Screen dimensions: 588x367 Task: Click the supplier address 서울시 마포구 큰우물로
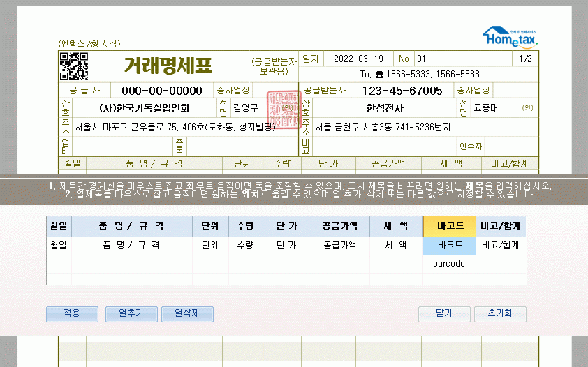[x=175, y=127]
